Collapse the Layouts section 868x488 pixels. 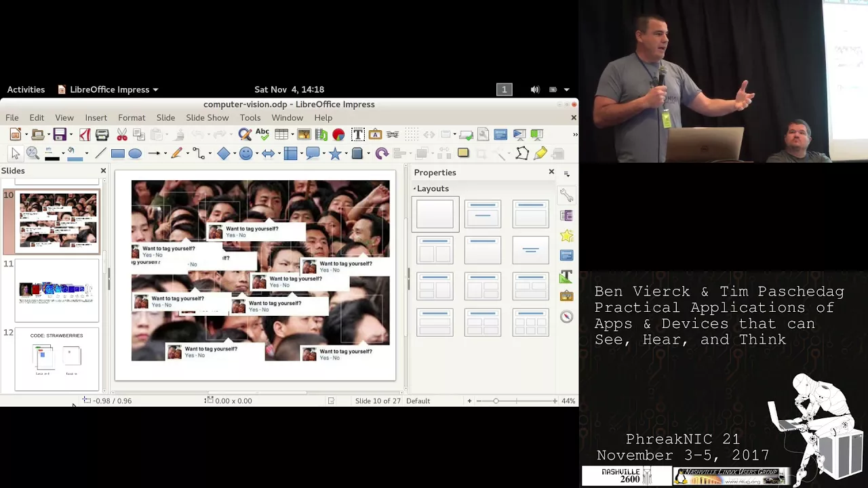coord(431,188)
